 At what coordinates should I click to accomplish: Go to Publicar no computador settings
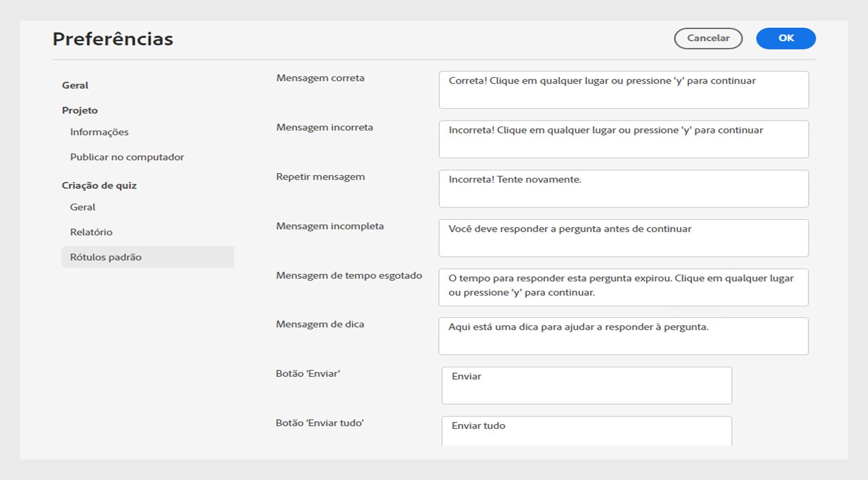coord(127,157)
